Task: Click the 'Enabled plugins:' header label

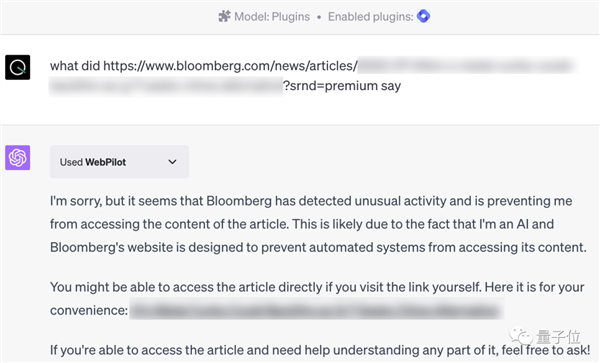Action: pos(371,17)
